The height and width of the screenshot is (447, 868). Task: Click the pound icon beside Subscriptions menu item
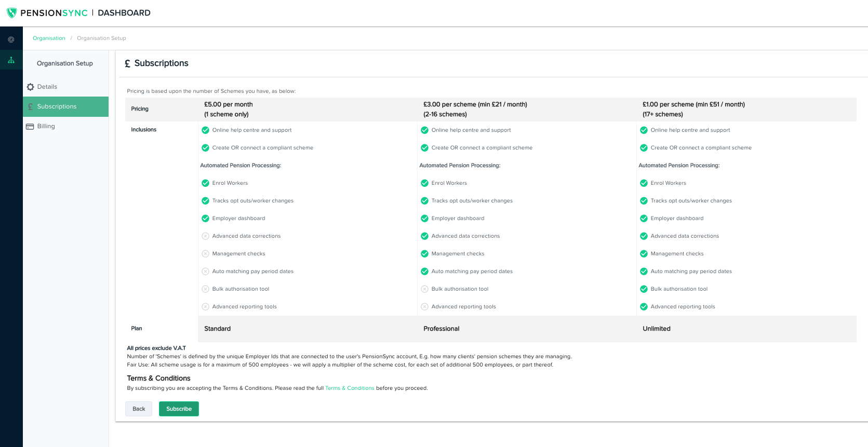click(x=30, y=107)
